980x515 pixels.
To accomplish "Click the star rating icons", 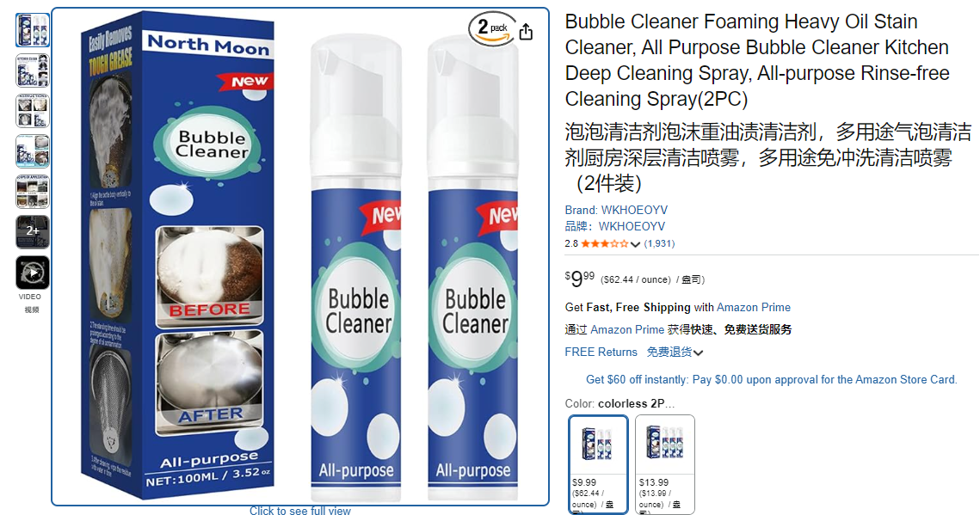I will pyautogui.click(x=604, y=243).
